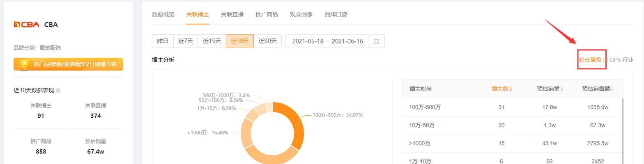The width and height of the screenshot is (644, 164).
Task: Sort table by 预估销量 column
Action: click(550, 89)
